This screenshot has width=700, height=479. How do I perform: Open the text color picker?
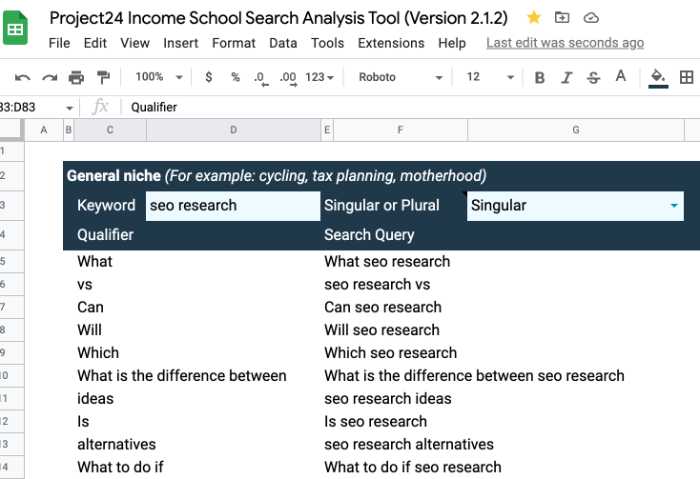pos(621,77)
